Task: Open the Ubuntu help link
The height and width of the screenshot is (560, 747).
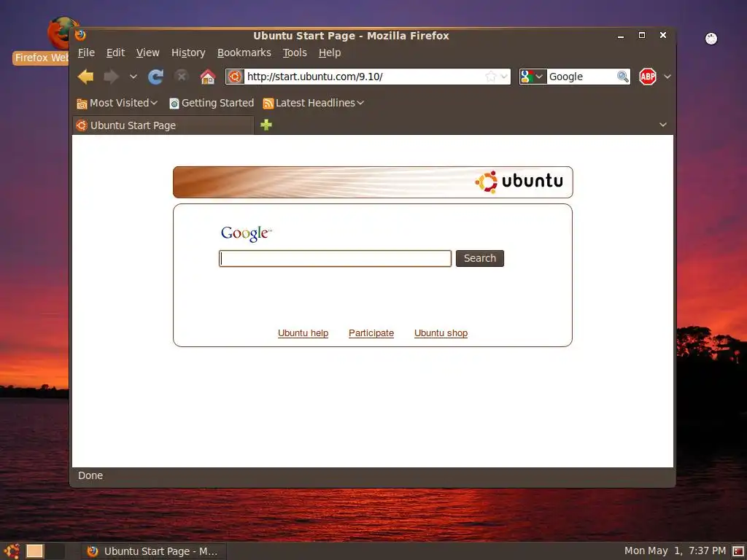Action: [x=303, y=332]
